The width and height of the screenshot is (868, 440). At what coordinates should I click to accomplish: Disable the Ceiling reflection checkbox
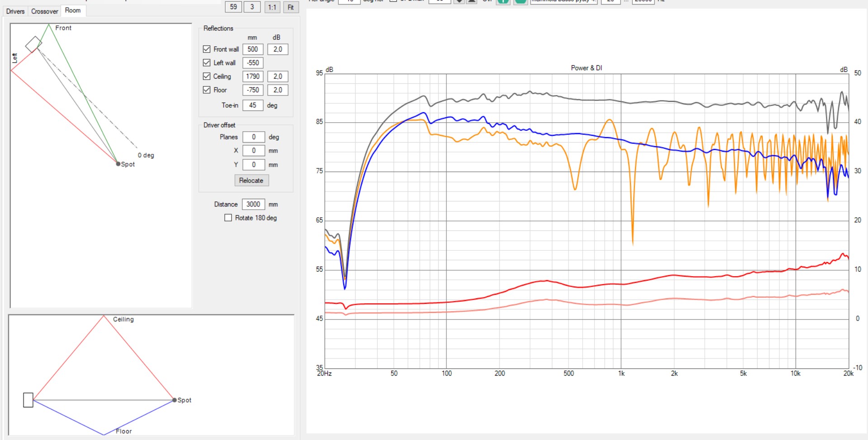pyautogui.click(x=207, y=76)
